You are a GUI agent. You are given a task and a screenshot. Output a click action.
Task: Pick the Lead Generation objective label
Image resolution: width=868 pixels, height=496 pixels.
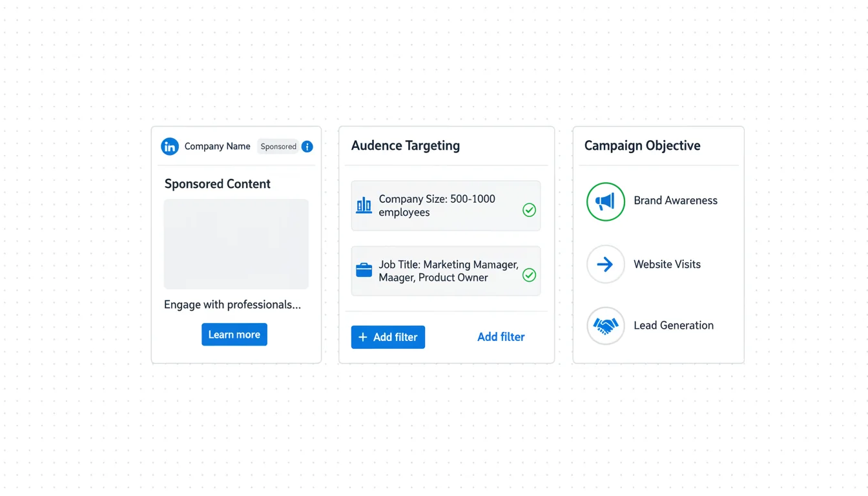point(673,325)
